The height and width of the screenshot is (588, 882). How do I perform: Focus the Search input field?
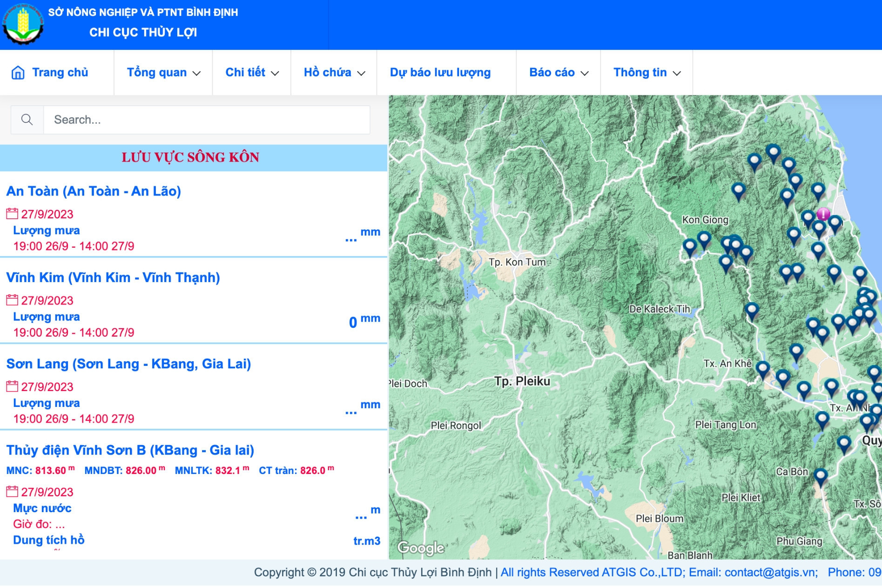tap(207, 120)
